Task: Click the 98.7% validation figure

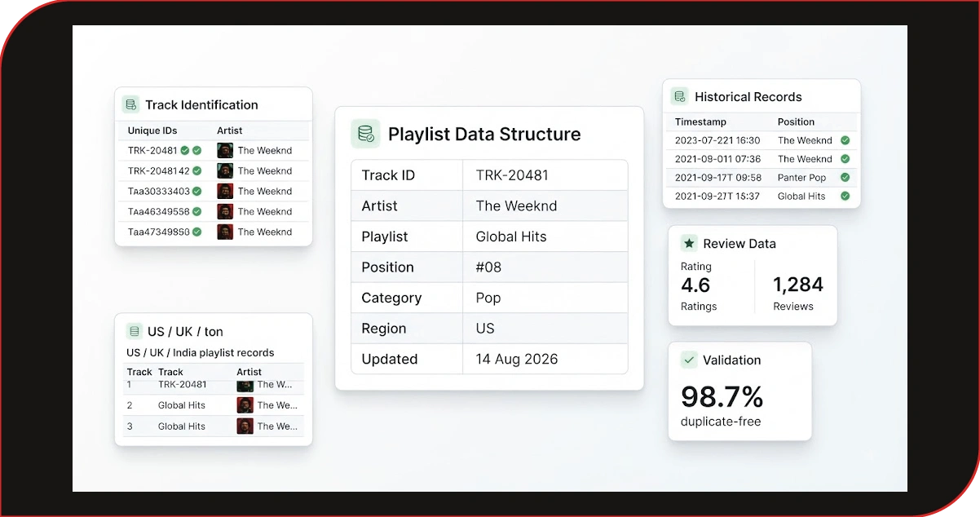Action: (x=722, y=397)
